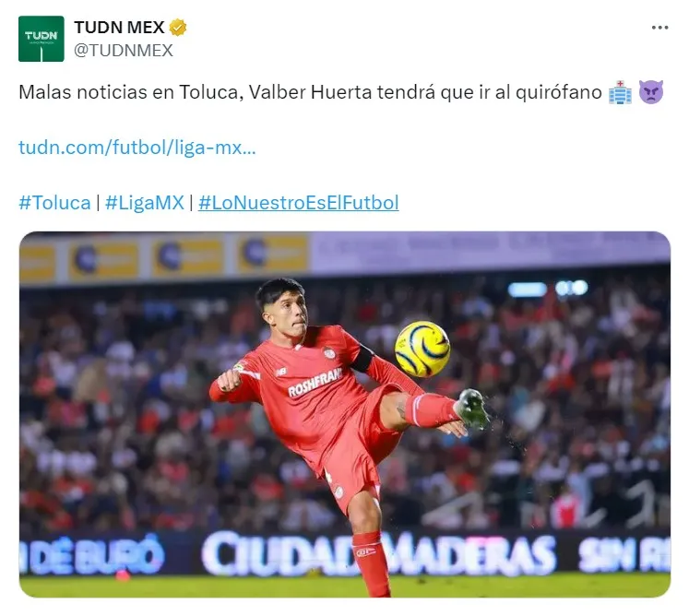The image size is (689, 616).
Task: Click the hospital emoji in the tweet
Action: tap(620, 92)
